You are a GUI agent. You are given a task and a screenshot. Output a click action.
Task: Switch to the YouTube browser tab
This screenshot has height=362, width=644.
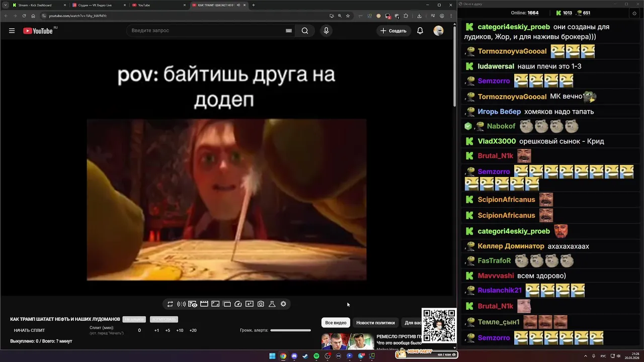coord(158,5)
